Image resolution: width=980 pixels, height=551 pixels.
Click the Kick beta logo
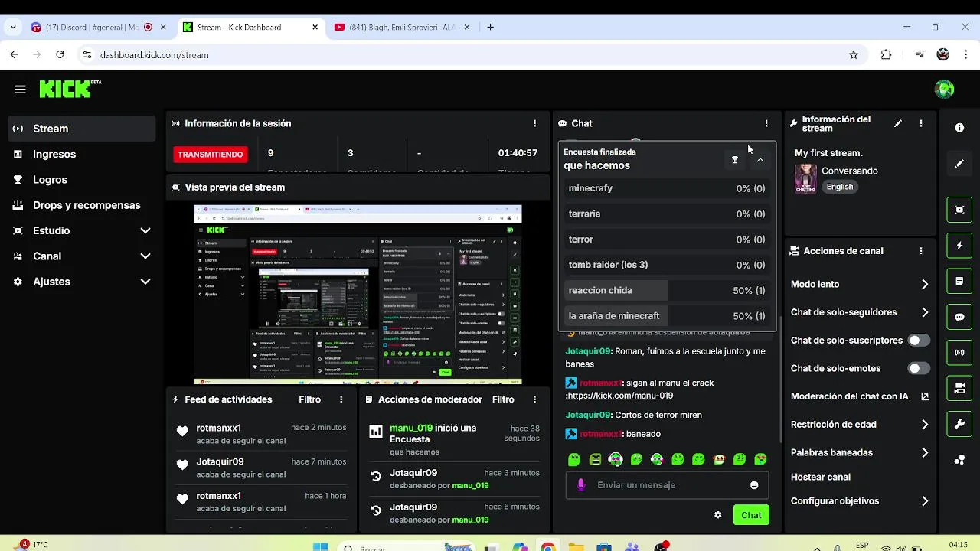click(x=70, y=89)
